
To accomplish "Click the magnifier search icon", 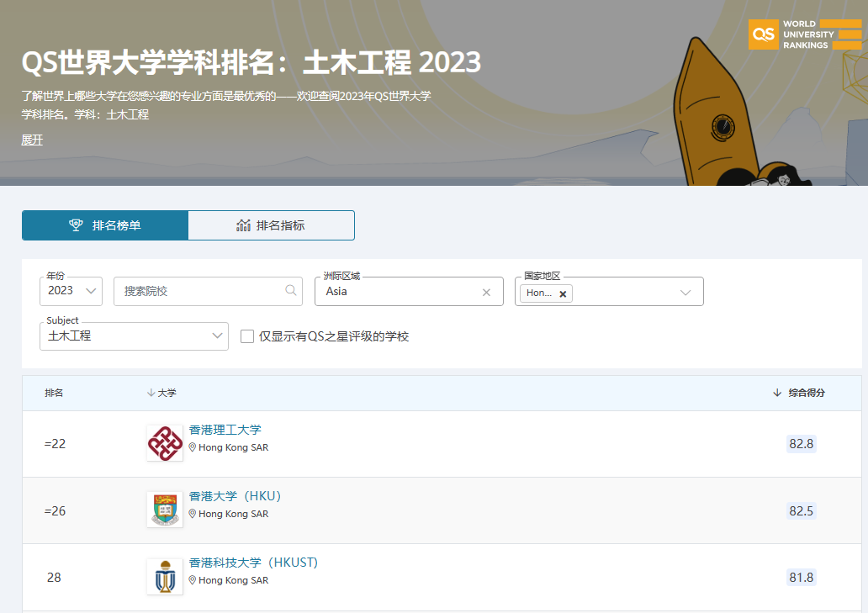I will (291, 290).
